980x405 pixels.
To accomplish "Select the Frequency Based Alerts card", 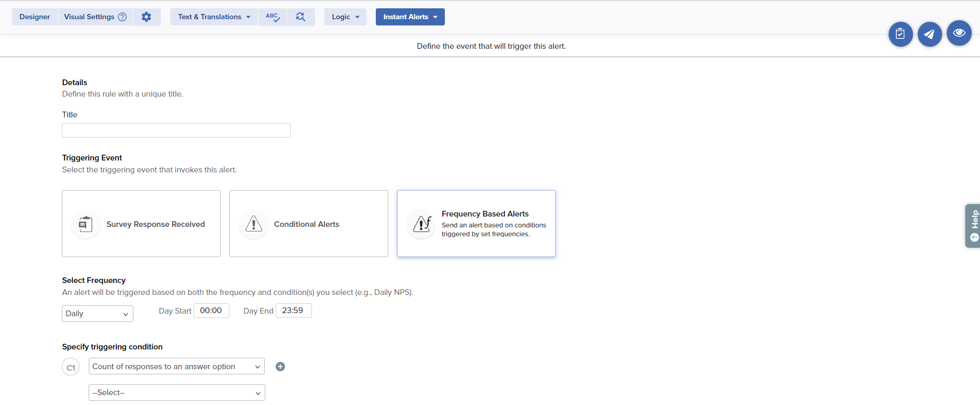I will 476,224.
